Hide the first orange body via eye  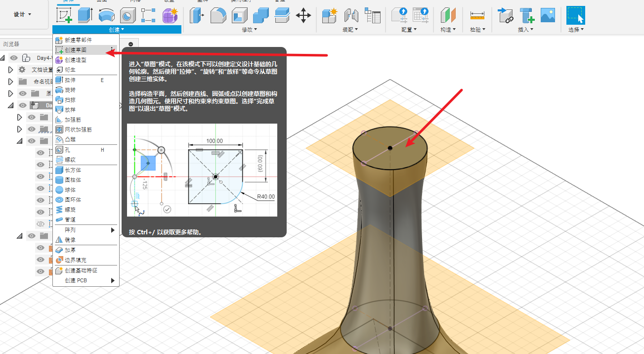click(41, 248)
